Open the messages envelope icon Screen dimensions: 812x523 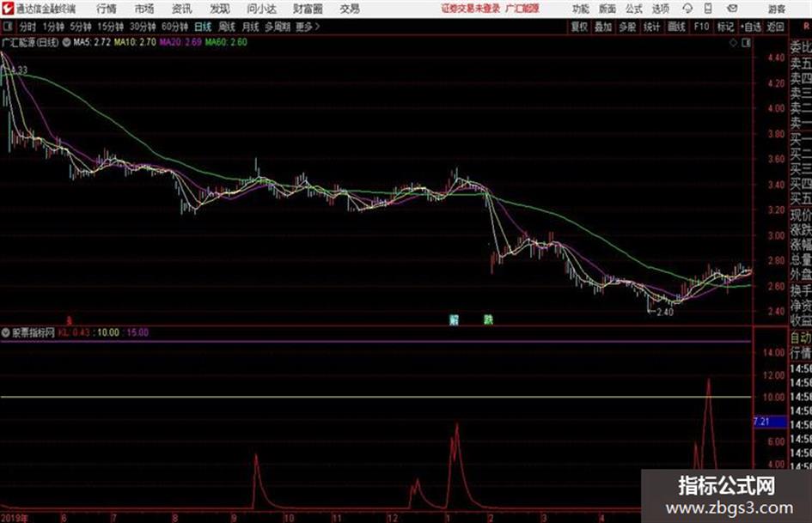pyautogui.click(x=732, y=9)
